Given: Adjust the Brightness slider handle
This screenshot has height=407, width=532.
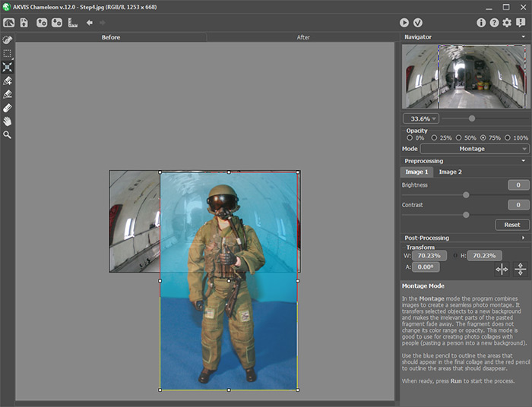Looking at the screenshot, I should pyautogui.click(x=466, y=195).
